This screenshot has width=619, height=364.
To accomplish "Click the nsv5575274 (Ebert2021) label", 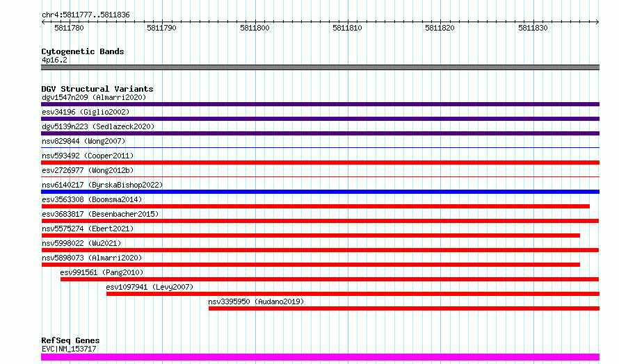I will 88,229.
